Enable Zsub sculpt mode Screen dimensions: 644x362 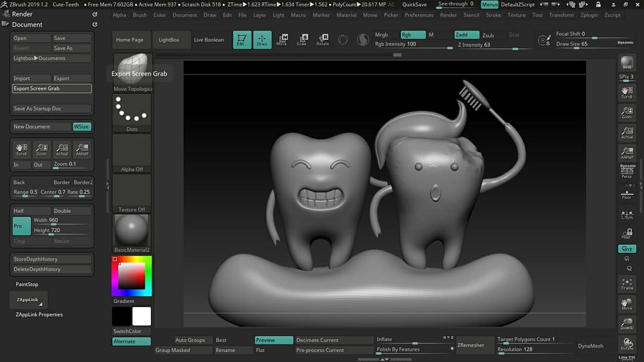(x=488, y=35)
